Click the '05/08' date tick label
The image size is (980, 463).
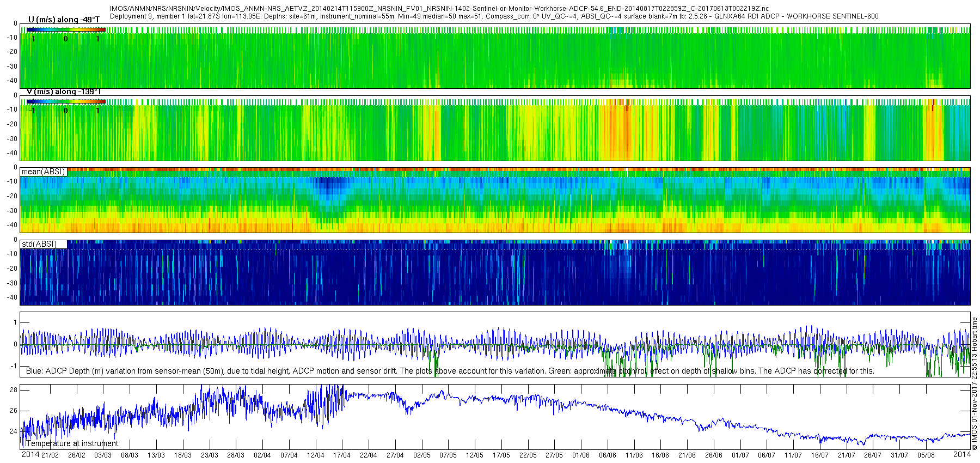(x=926, y=455)
